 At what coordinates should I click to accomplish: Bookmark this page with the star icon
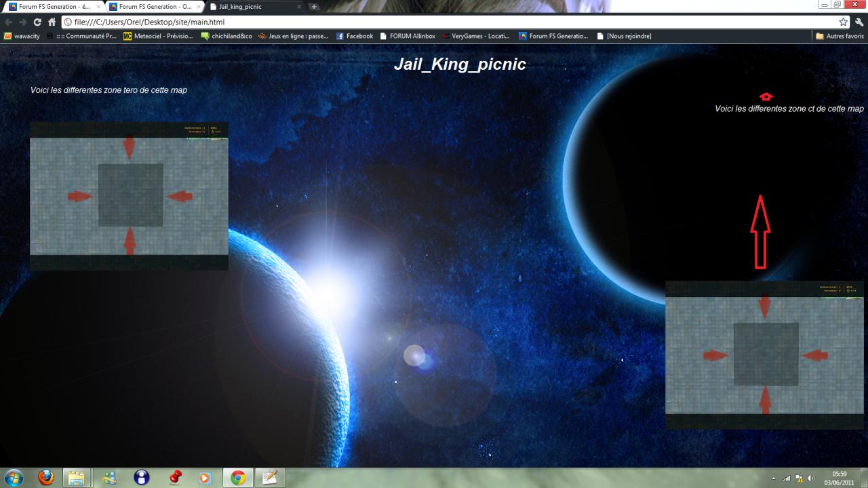[844, 22]
